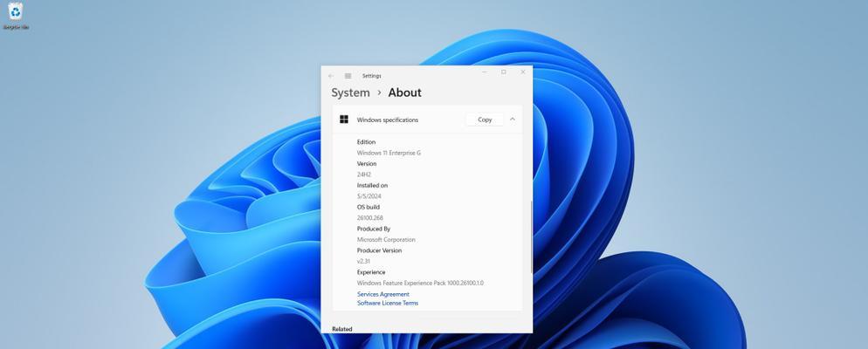
Task: Click the Settings title text
Action: coord(371,76)
